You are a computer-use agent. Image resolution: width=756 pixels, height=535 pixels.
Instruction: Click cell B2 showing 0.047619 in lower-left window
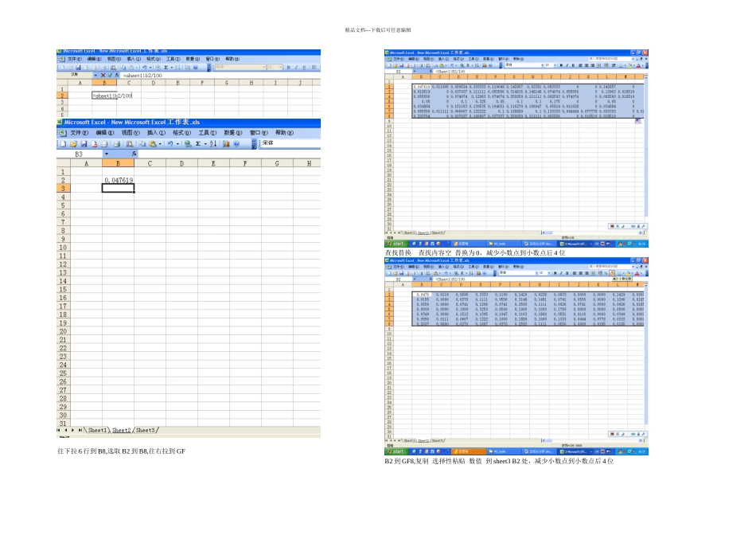(x=118, y=180)
